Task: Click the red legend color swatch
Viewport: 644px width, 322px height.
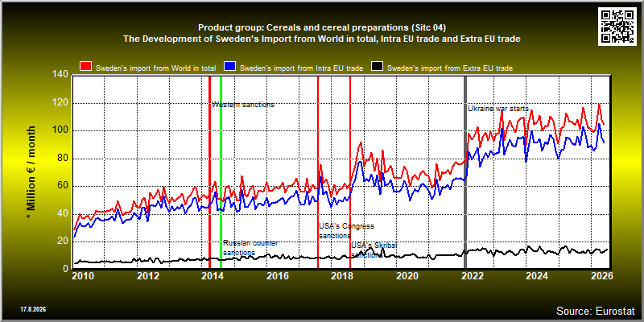Action: coord(85,67)
